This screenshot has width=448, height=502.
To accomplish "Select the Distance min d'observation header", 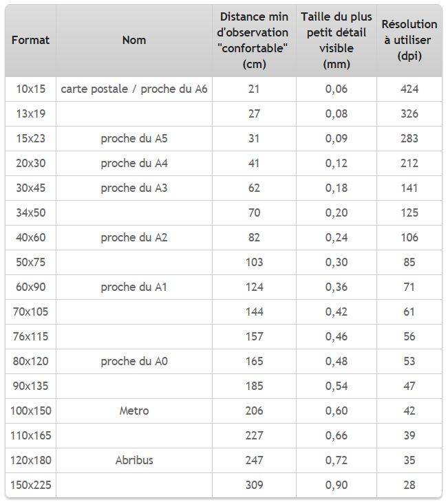I will tap(254, 41).
